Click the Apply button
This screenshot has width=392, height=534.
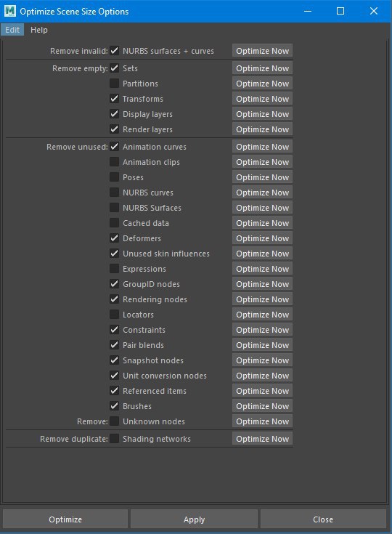coord(194,519)
